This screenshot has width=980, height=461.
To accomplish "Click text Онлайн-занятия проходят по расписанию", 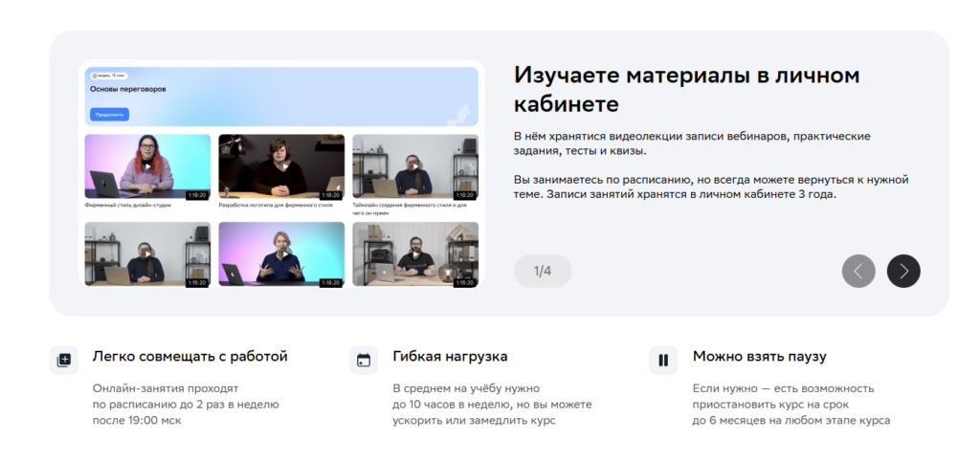I will pyautogui.click(x=186, y=405).
